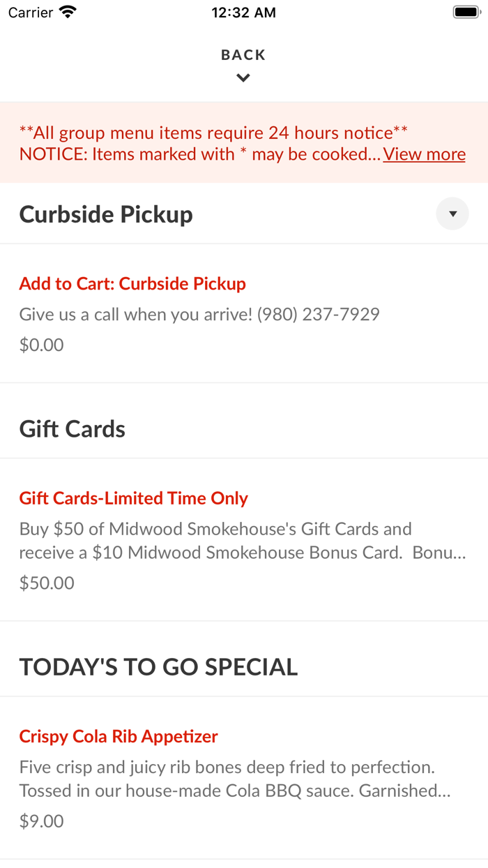Tap the 12:32 AM clock
The image size is (488, 868).
243,13
